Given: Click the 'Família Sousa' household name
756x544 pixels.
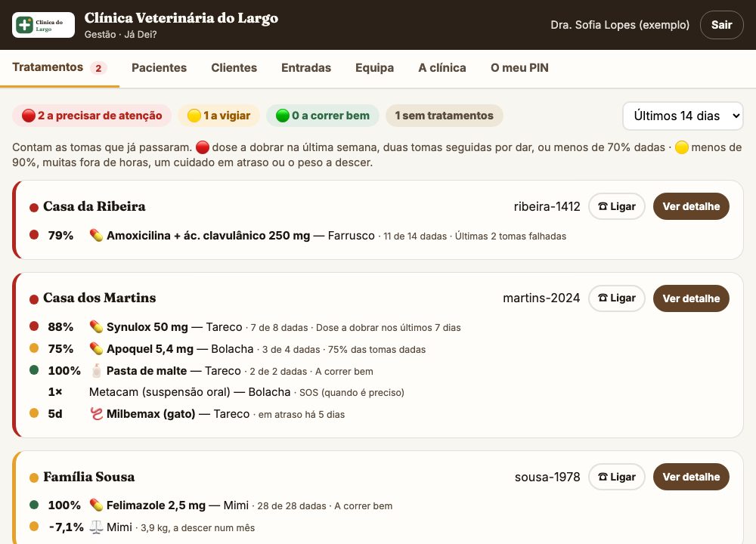Looking at the screenshot, I should 88,477.
